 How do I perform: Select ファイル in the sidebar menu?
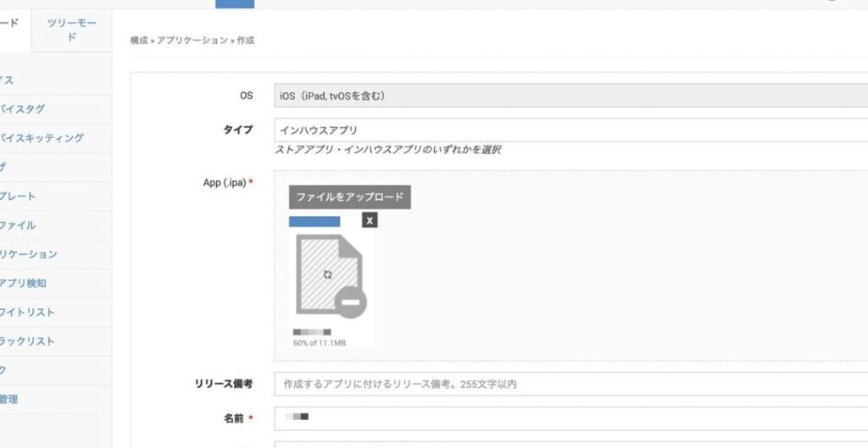tap(17, 225)
